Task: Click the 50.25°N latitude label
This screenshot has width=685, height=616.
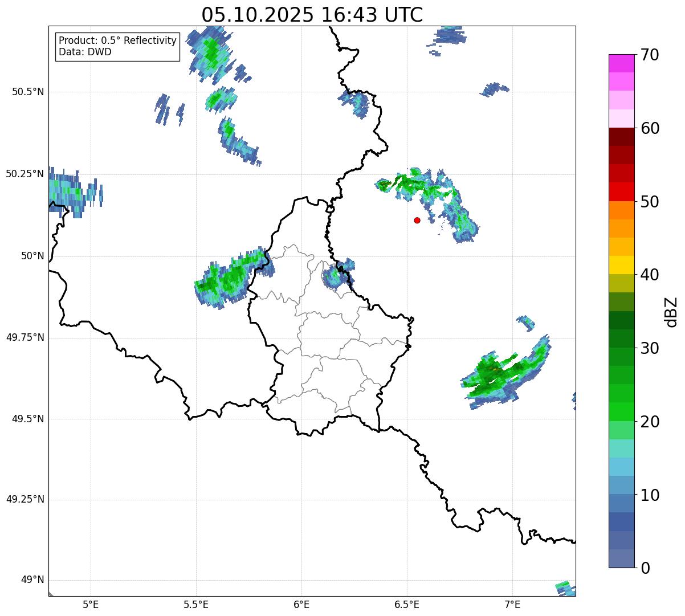Action: (25, 174)
